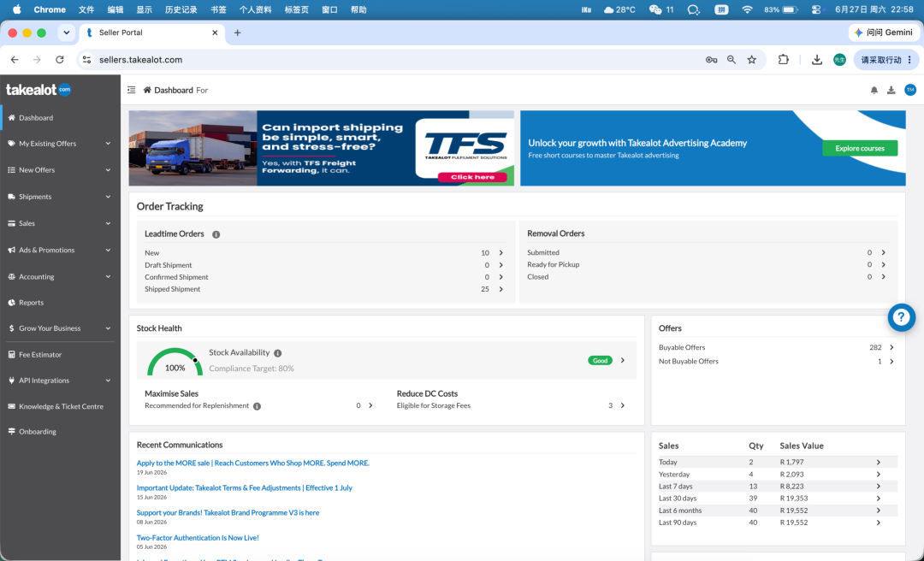
Task: Click the Stock Availability 100% gauge
Action: (175, 362)
